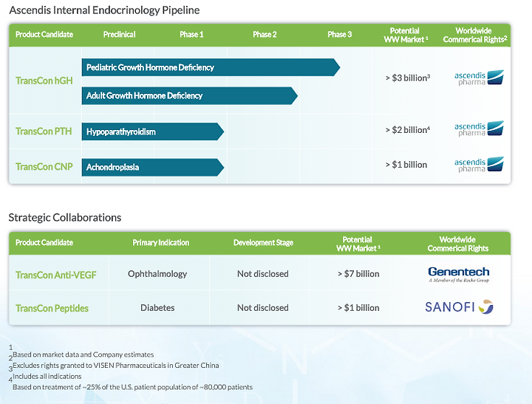Click the TransCon Peptides product name
Screen dimensions: 532x404
[x=52, y=308]
